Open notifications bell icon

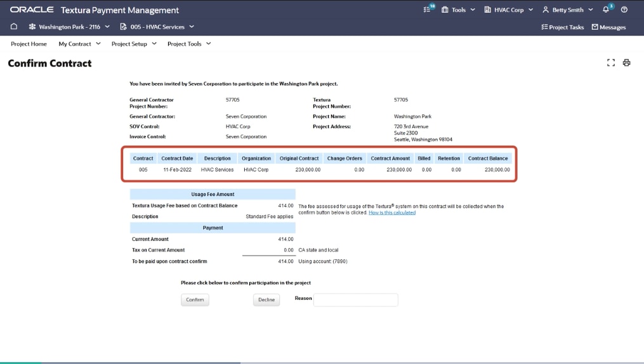tap(606, 10)
